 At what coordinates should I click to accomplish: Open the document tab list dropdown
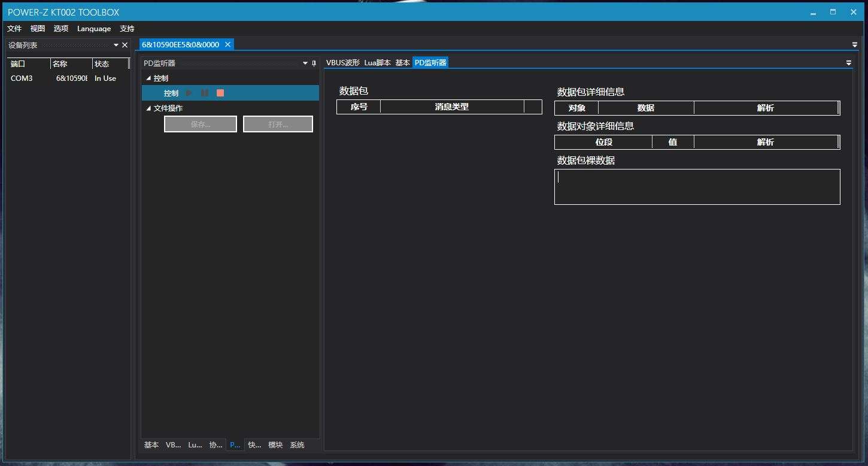(x=854, y=45)
